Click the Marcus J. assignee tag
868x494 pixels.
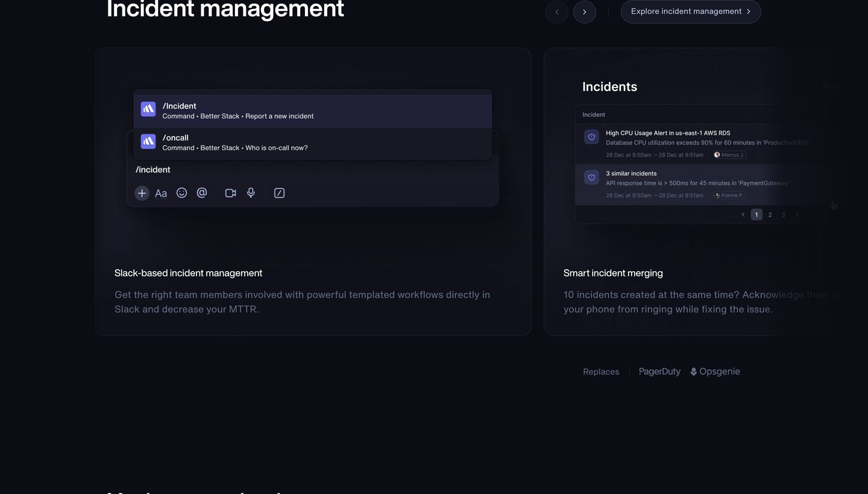(729, 155)
